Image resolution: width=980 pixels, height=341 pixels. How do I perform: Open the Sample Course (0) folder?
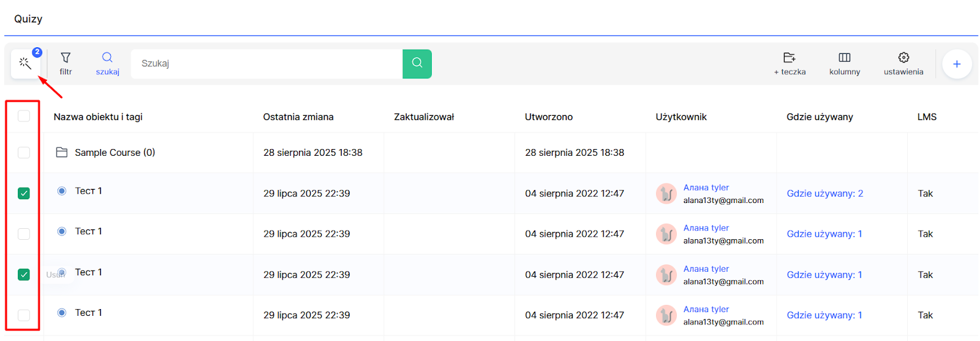[x=115, y=153]
